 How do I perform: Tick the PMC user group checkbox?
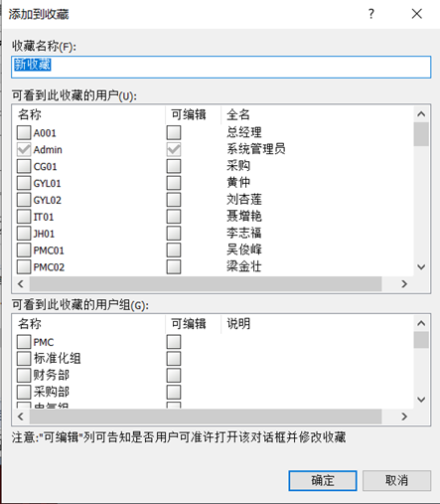[24, 342]
